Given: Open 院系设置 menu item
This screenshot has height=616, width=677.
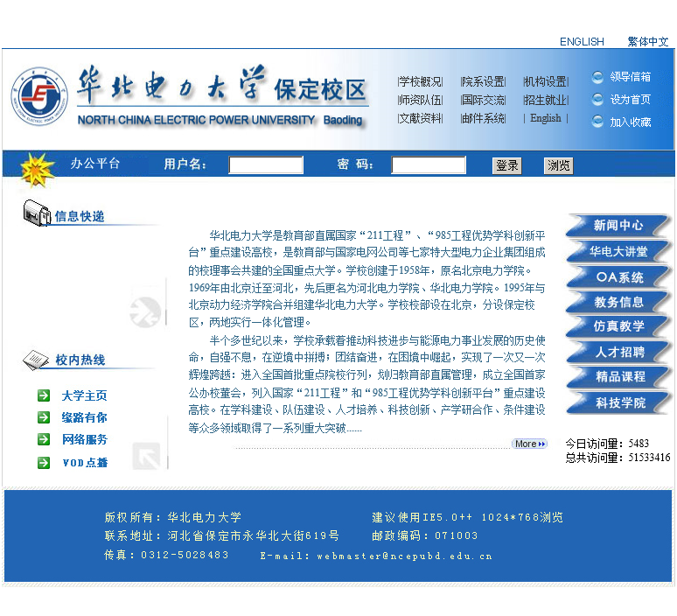Looking at the screenshot, I should (x=483, y=81).
